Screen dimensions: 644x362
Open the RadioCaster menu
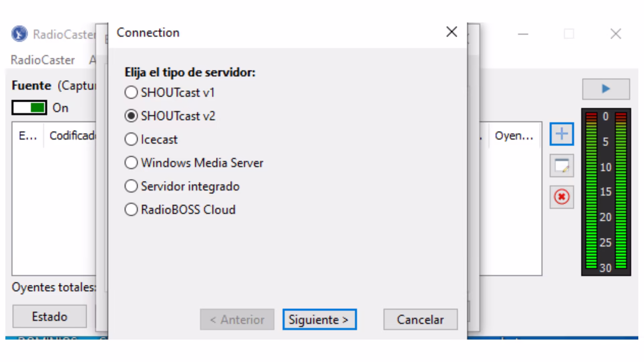tap(43, 60)
